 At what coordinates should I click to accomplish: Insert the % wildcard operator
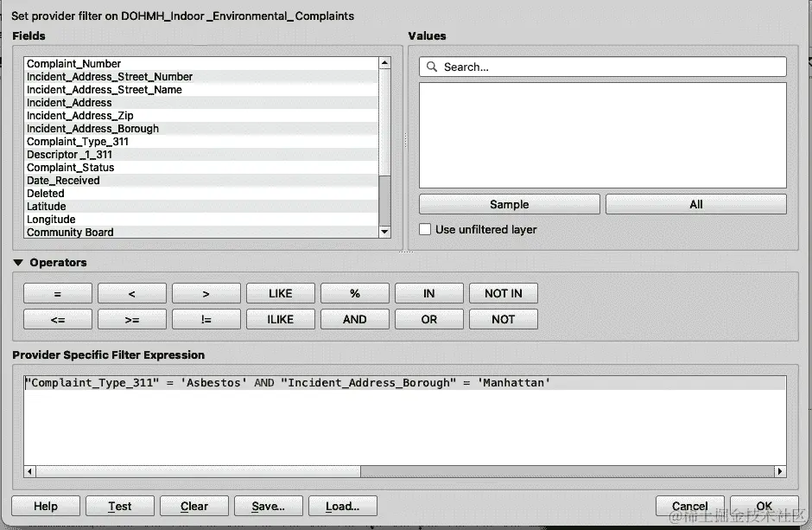(355, 293)
